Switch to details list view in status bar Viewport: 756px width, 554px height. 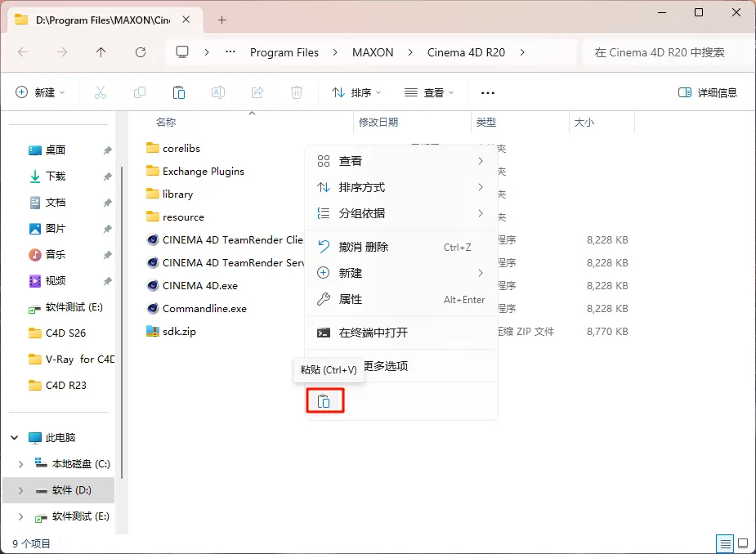coord(725,544)
